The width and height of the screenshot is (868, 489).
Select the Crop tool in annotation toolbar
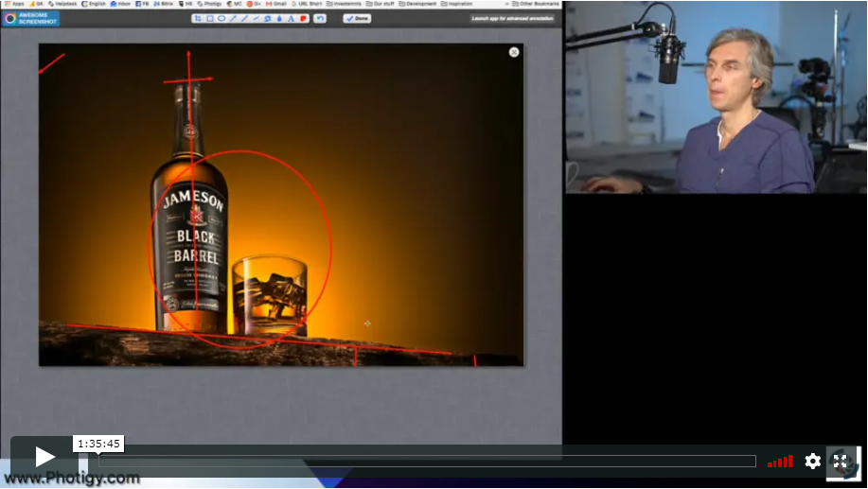coord(198,18)
